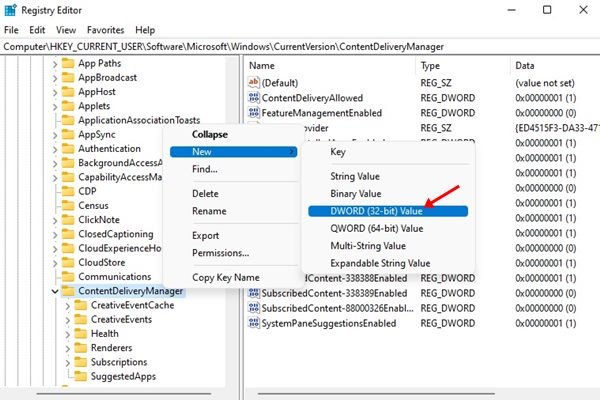
Task: Expand the App Paths key
Action: pos(55,64)
